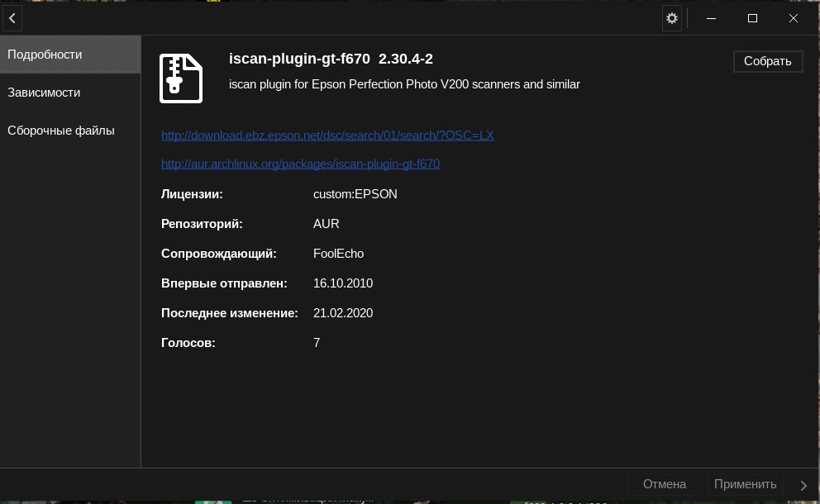Open the Зависимости tab
Image resolution: width=820 pixels, height=504 pixels.
(70, 93)
